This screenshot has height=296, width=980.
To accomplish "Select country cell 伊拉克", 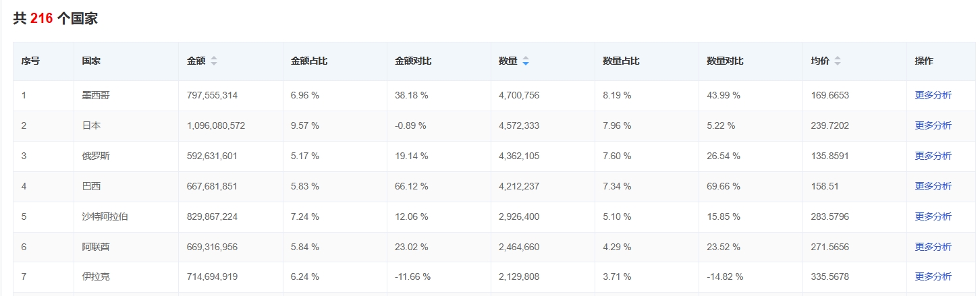I will pyautogui.click(x=96, y=276).
